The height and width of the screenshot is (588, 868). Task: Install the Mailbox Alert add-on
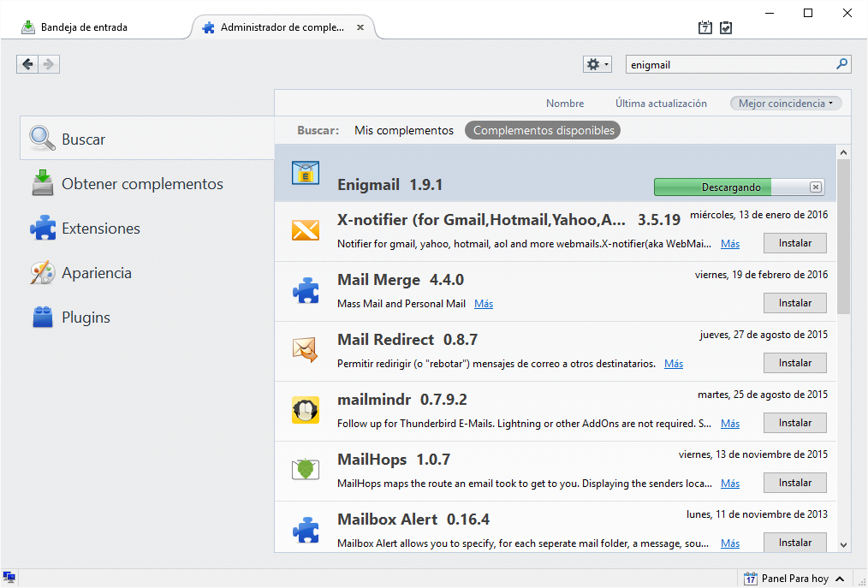click(x=795, y=542)
